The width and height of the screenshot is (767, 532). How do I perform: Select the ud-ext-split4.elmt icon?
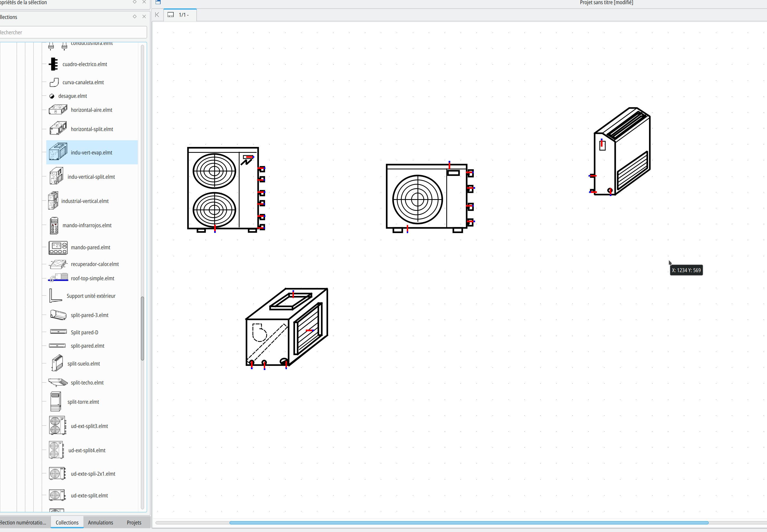[x=56, y=450]
